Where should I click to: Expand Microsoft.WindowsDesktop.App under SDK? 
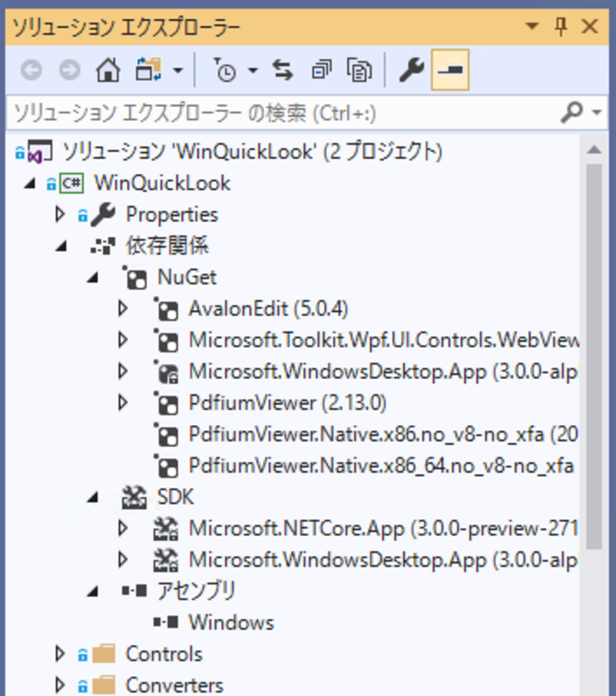pos(122,560)
